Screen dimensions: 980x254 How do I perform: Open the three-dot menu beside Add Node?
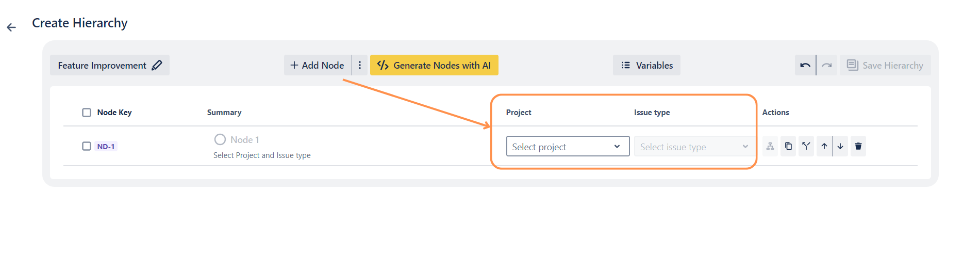(360, 65)
